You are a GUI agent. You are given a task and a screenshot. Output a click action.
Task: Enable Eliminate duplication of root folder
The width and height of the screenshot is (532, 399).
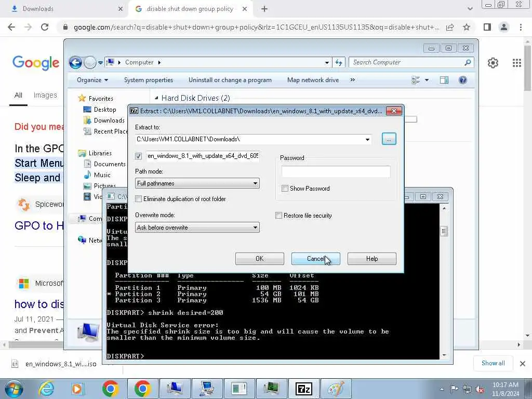[x=138, y=199]
